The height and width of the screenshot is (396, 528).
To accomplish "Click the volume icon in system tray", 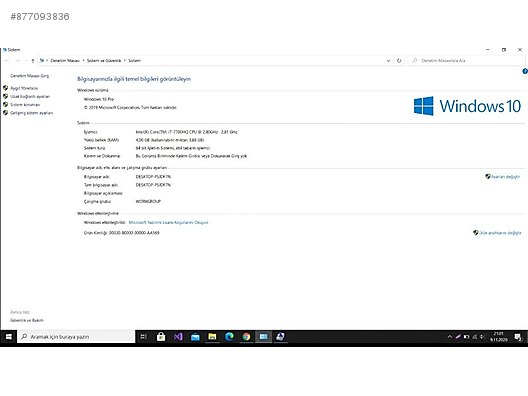I will click(482, 336).
